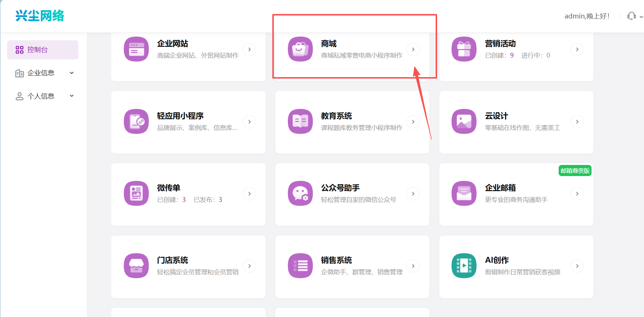Image resolution: width=644 pixels, height=317 pixels.
Task: Open 公众号助手 via its arrow button
Action: click(x=413, y=194)
